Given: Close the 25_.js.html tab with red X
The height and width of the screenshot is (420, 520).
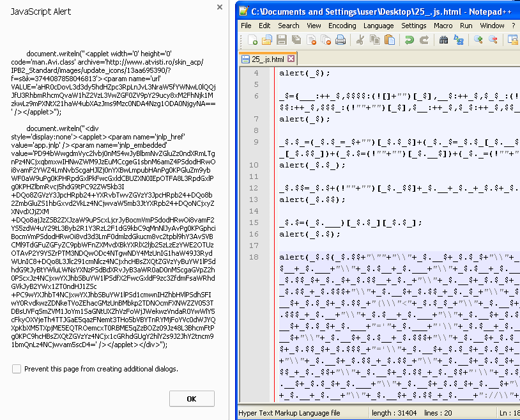Looking at the screenshot, I should (x=291, y=59).
